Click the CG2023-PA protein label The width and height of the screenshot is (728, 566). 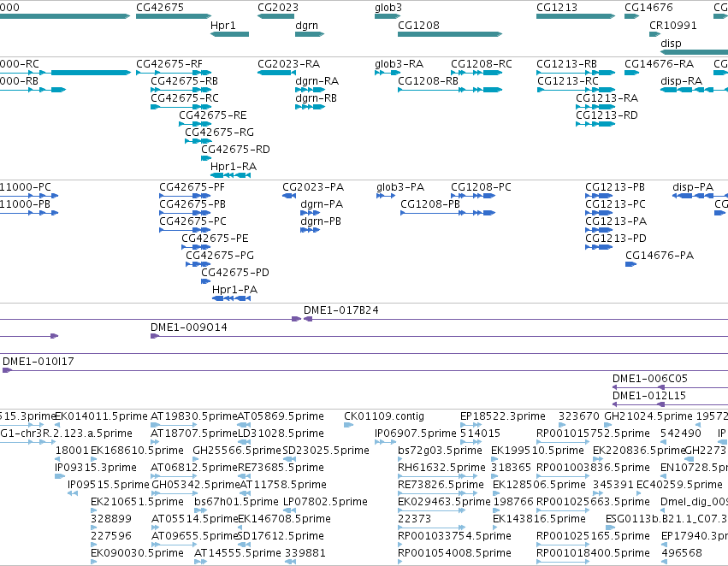[x=313, y=187]
